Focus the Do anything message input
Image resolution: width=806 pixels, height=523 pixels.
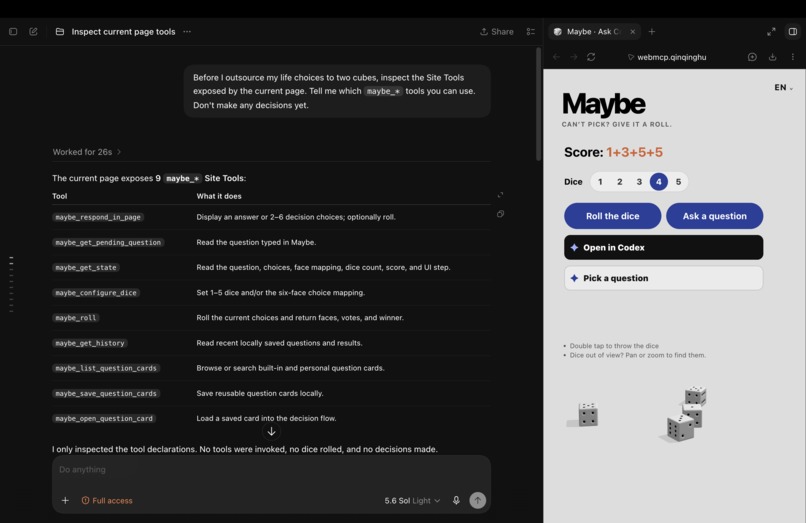[x=271, y=470]
